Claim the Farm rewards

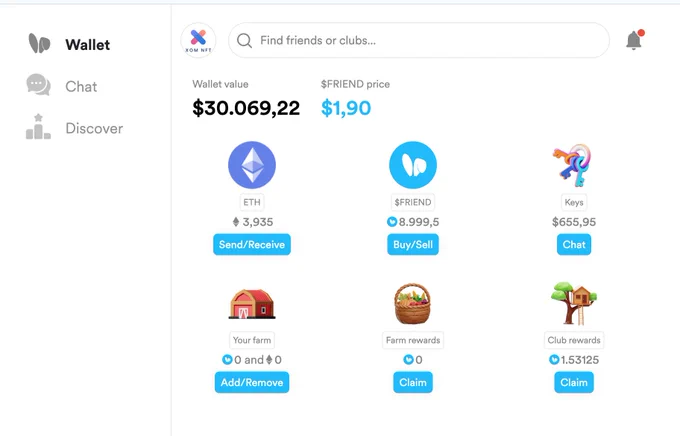point(413,382)
